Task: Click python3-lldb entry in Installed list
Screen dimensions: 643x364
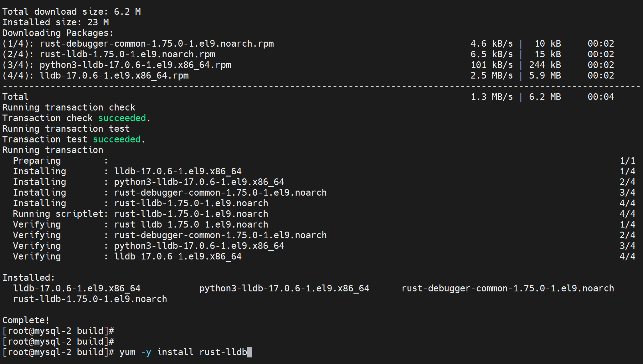Action: coord(284,288)
